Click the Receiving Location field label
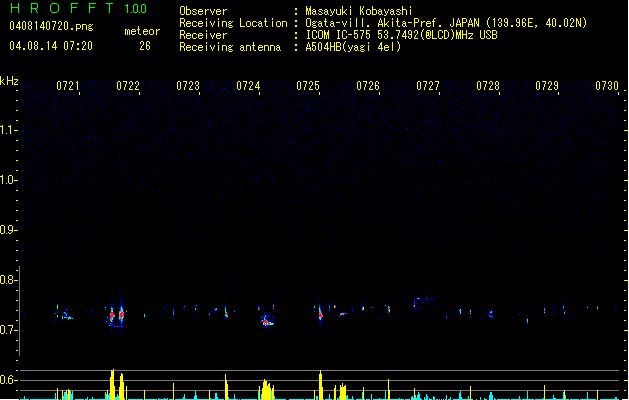Viewport: 629px width, 400px height. pos(233,23)
